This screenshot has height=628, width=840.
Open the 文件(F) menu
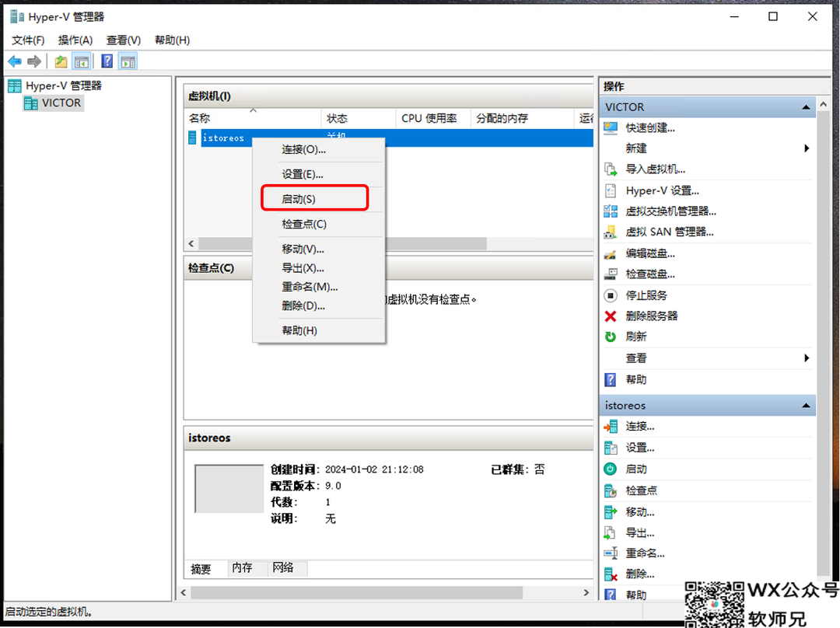tap(29, 40)
